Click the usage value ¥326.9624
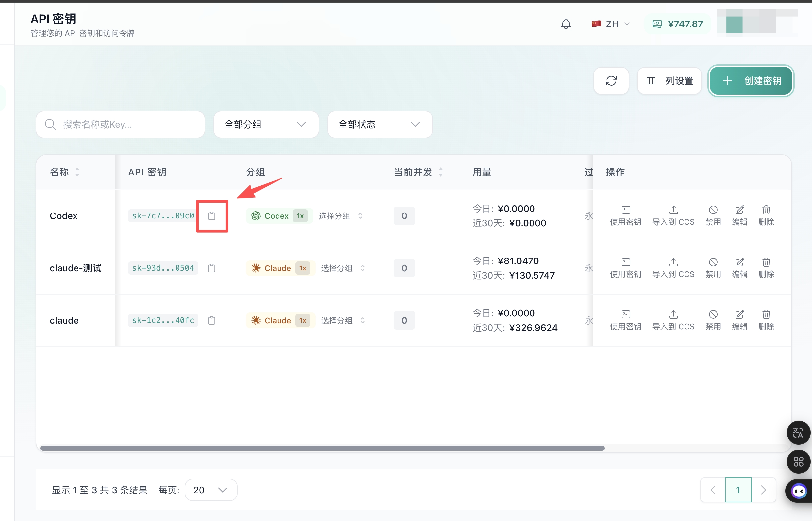 533,328
